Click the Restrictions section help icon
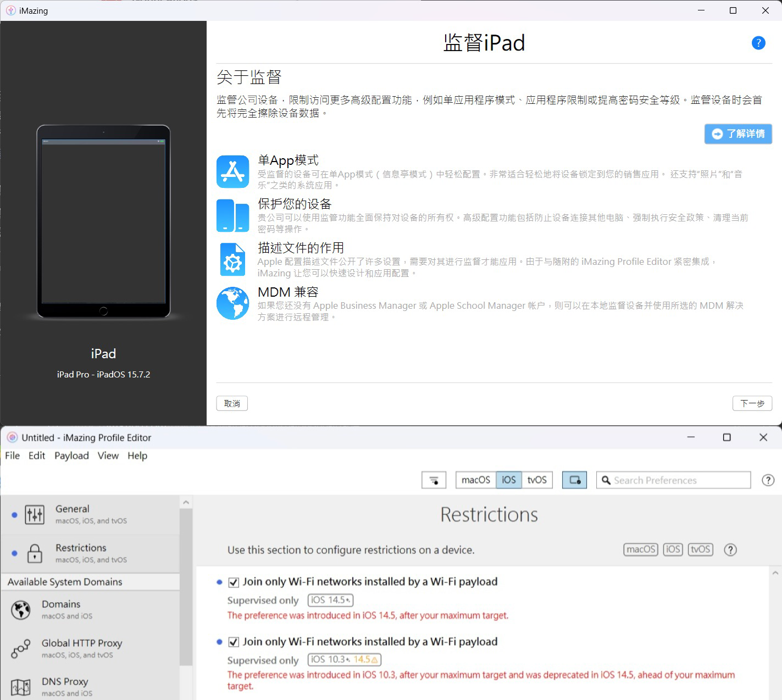The height and width of the screenshot is (700, 782). 730,550
